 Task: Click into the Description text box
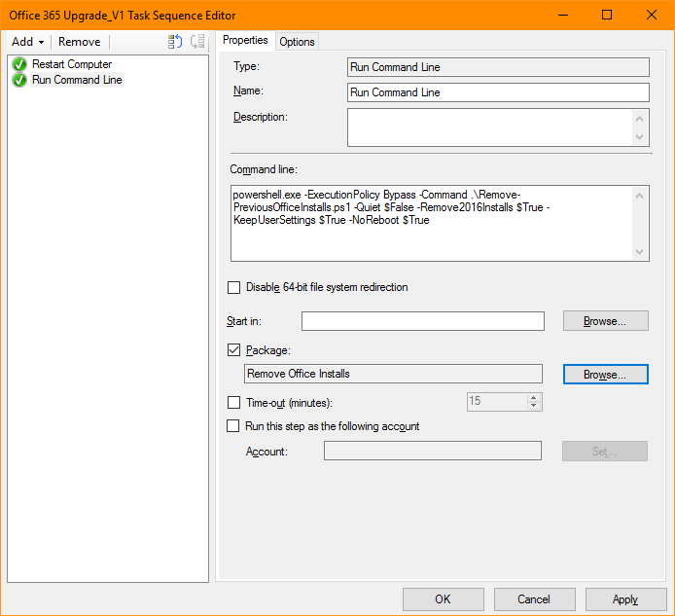(x=489, y=127)
